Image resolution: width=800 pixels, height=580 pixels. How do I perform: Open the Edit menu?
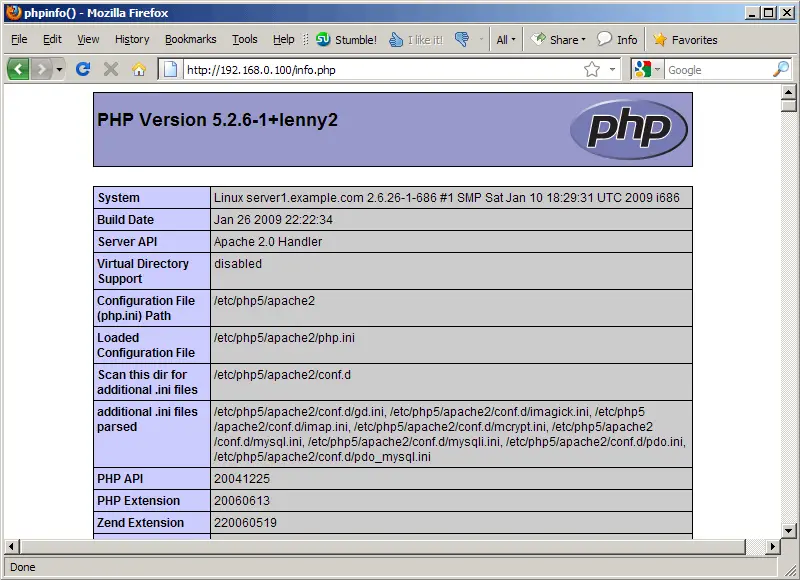(52, 39)
